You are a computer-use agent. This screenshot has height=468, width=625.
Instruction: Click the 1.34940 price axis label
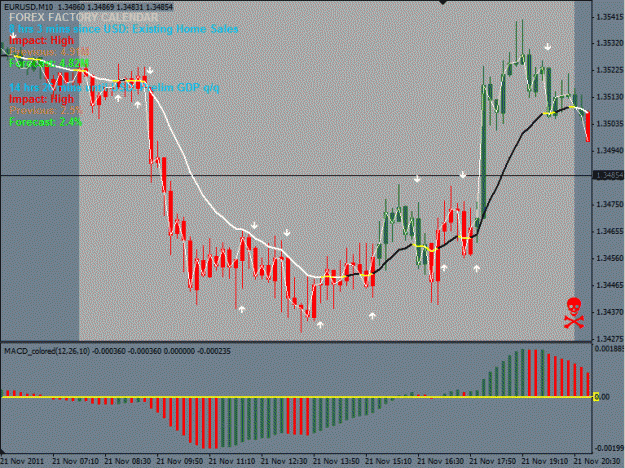tap(610, 151)
